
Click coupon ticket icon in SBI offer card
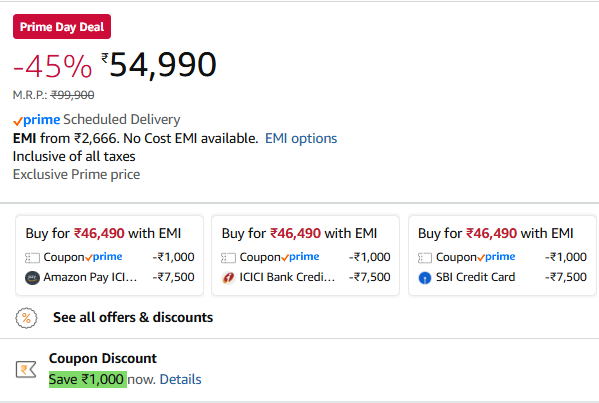tap(424, 258)
